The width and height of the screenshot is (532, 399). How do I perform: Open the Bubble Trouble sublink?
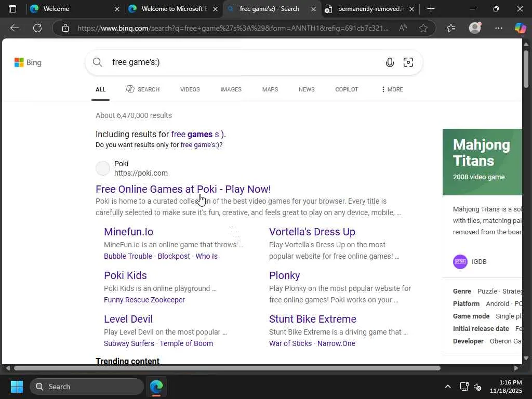coord(128,256)
